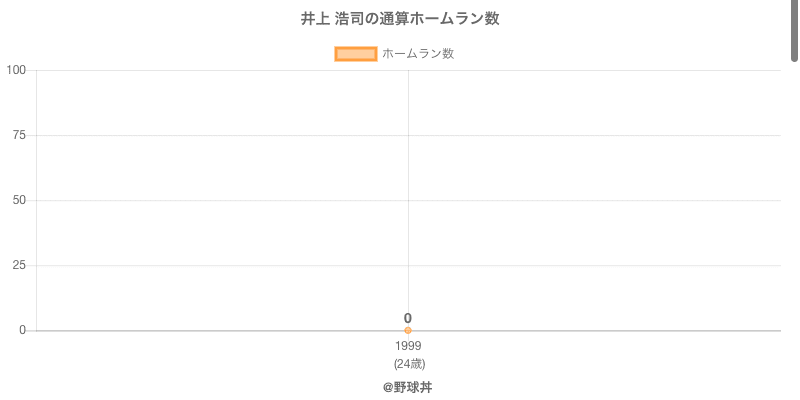Click the 100 y-axis tick label

point(16,70)
